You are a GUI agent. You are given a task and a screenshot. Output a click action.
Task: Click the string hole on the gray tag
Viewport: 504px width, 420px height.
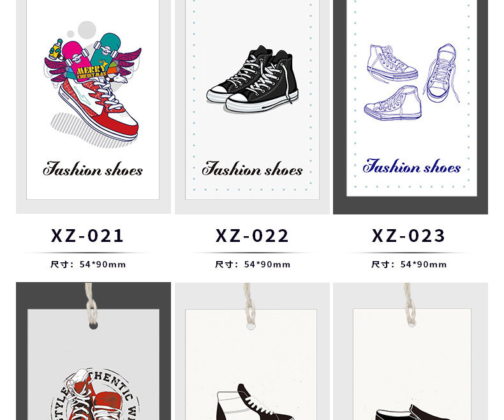(94, 326)
